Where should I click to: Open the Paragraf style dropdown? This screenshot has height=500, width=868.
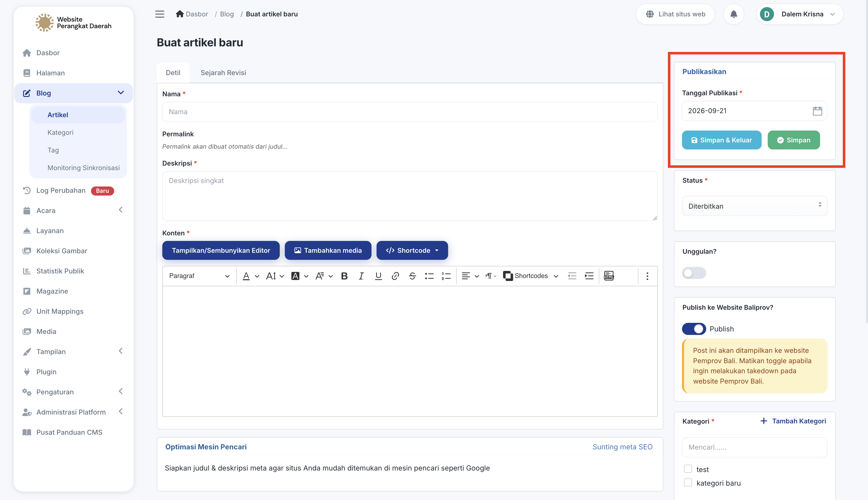coord(199,276)
